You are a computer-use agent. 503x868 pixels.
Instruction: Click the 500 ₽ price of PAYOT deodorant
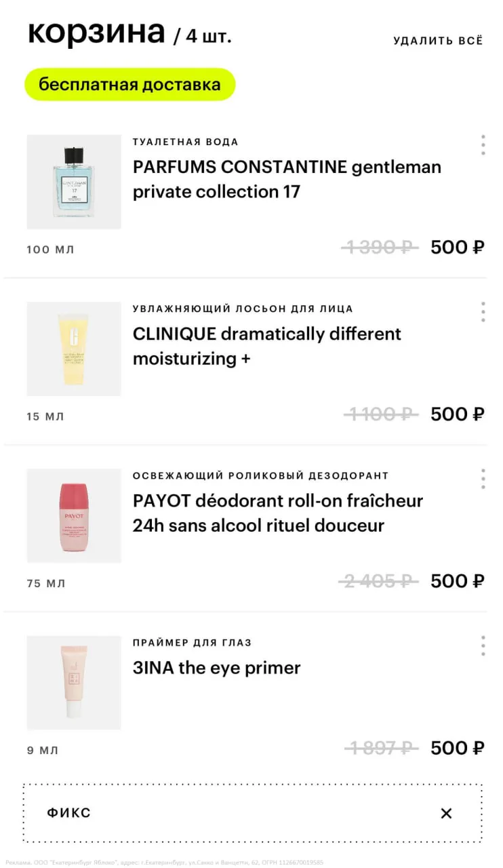click(458, 581)
